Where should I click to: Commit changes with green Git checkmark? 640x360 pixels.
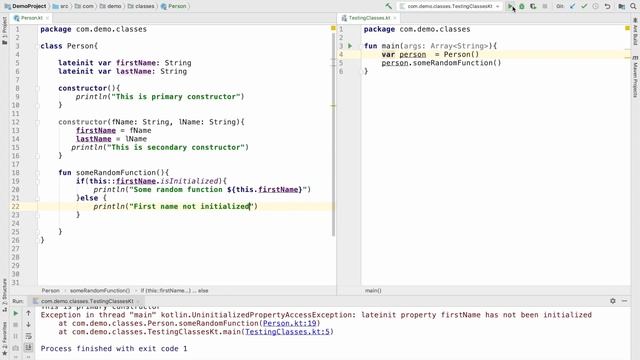pyautogui.click(x=584, y=6)
